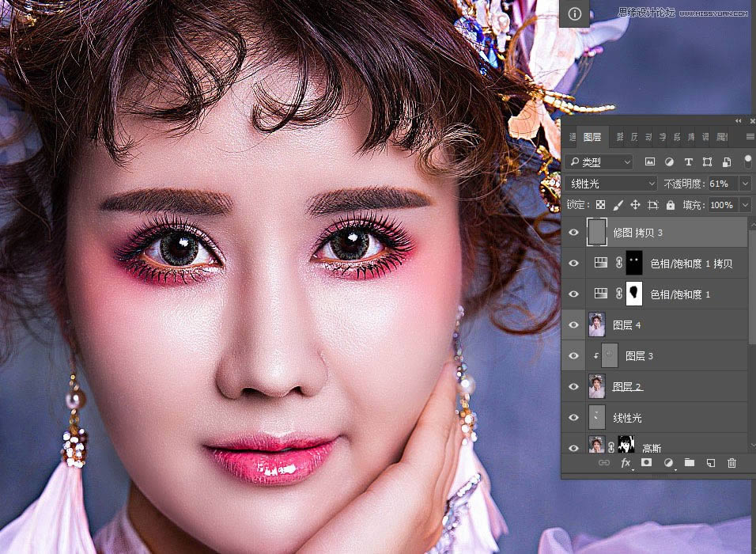This screenshot has height=554, width=756.
Task: Click mask link icon on 色相/饱和度 1 拷贝
Action: point(619,263)
